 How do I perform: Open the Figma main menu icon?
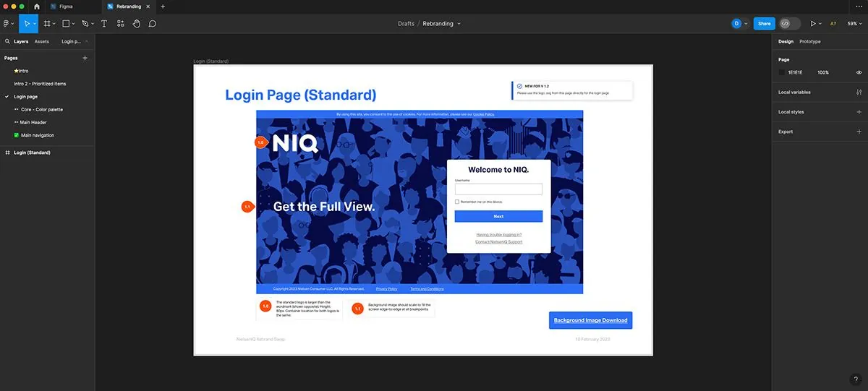click(x=7, y=23)
